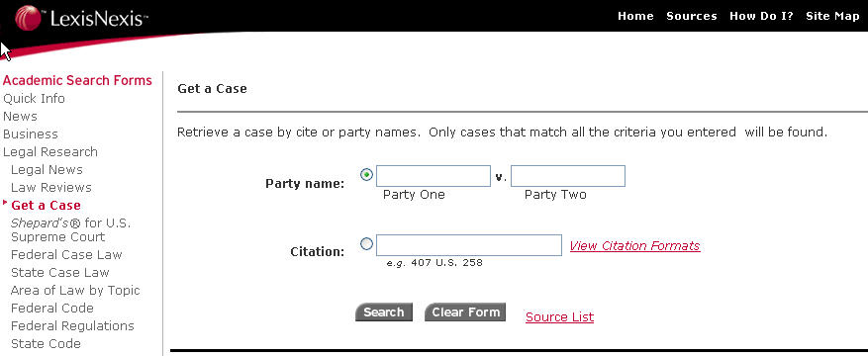868x356 pixels.
Task: Open Federal Case Law in the sidebar
Action: (66, 255)
